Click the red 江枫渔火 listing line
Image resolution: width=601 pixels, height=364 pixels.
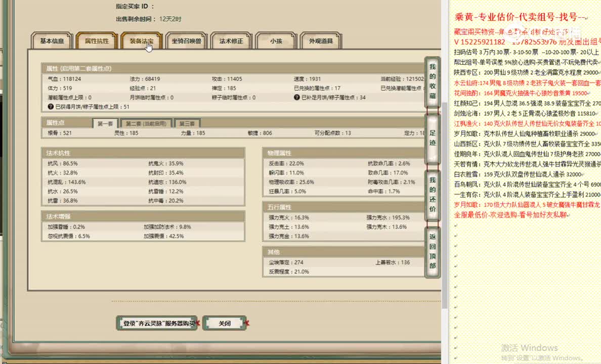point(527,124)
